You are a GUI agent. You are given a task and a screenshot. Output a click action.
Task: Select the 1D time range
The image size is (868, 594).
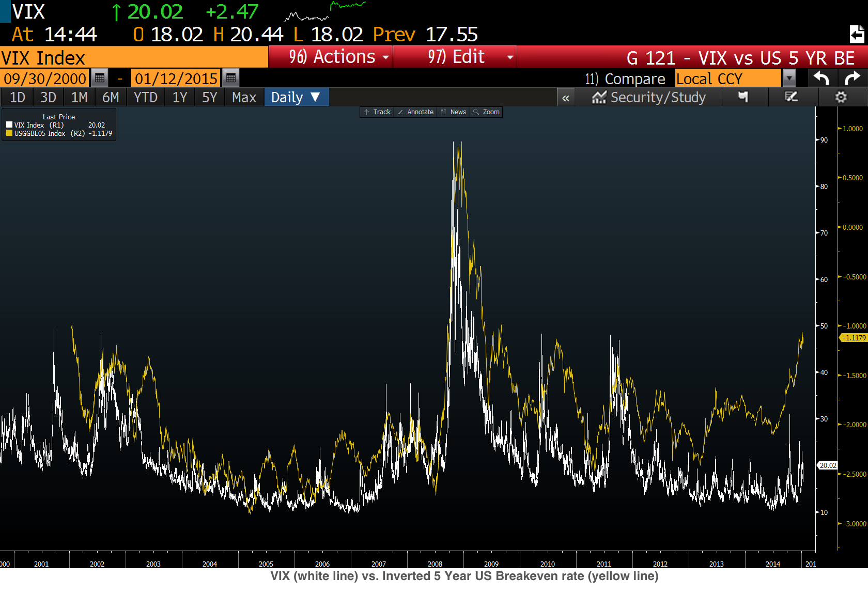point(18,97)
